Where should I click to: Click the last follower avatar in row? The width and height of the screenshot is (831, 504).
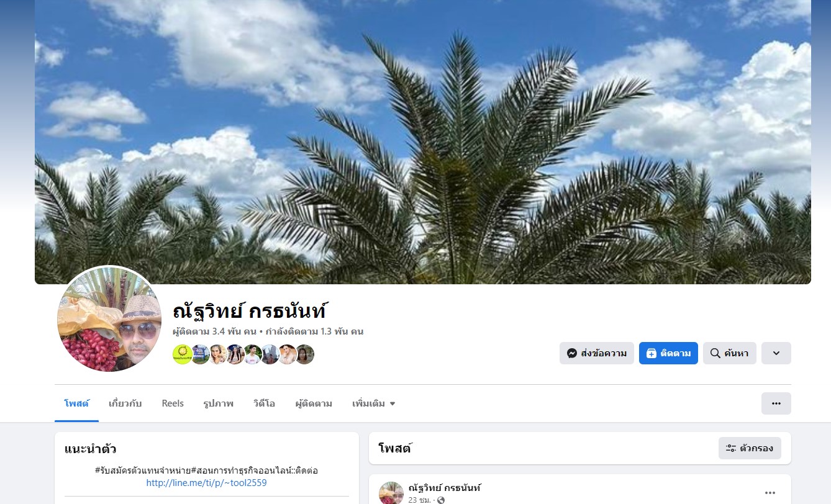[304, 354]
